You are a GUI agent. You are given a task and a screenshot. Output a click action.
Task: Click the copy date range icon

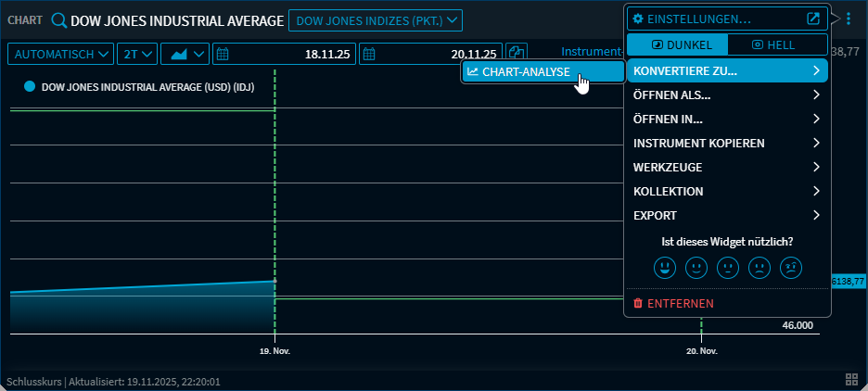point(517,54)
